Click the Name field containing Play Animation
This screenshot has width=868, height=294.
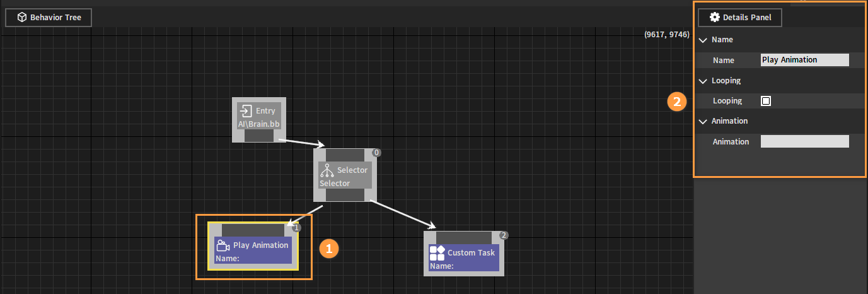(x=805, y=60)
